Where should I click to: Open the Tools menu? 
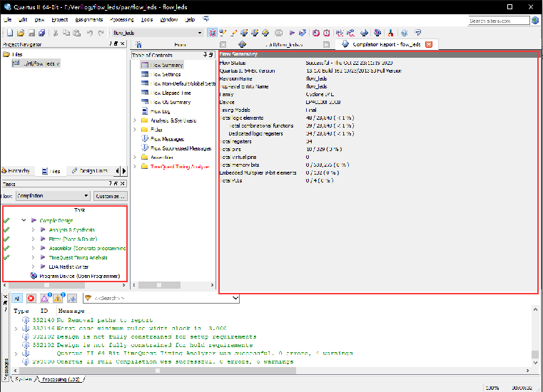(x=147, y=20)
